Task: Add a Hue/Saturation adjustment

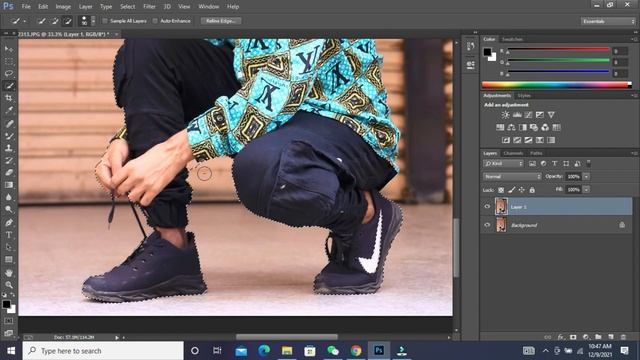Action: tap(500, 127)
